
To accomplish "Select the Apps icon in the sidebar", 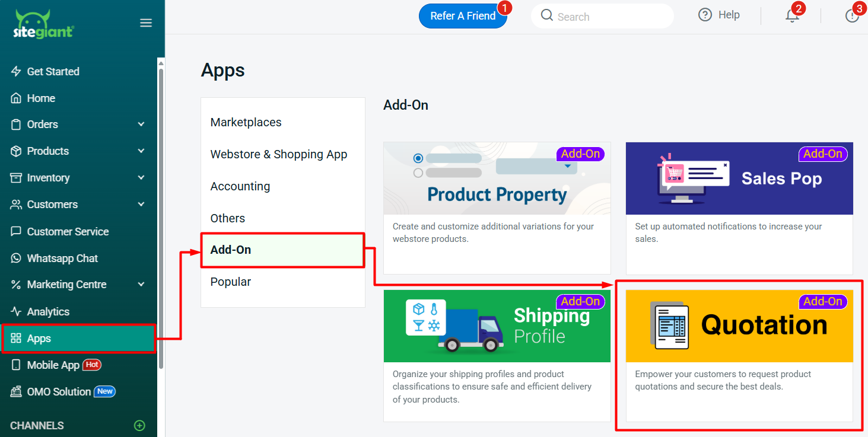I will [x=17, y=338].
